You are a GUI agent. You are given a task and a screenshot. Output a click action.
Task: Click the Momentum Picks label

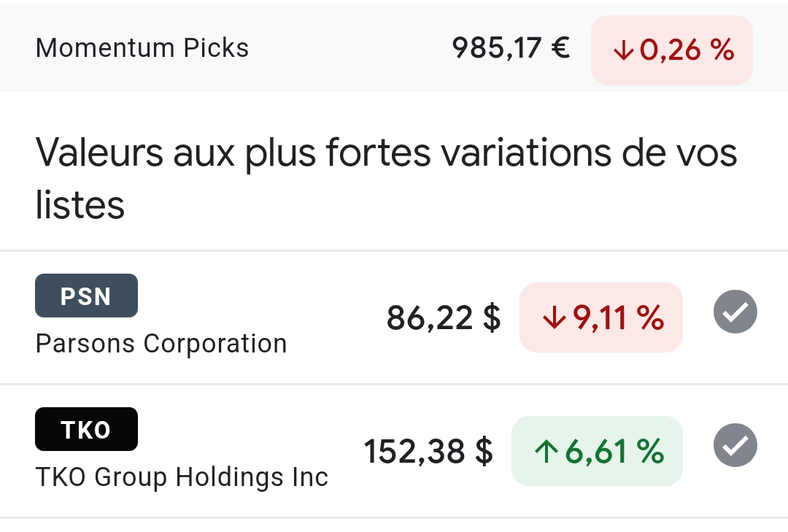[x=142, y=48]
